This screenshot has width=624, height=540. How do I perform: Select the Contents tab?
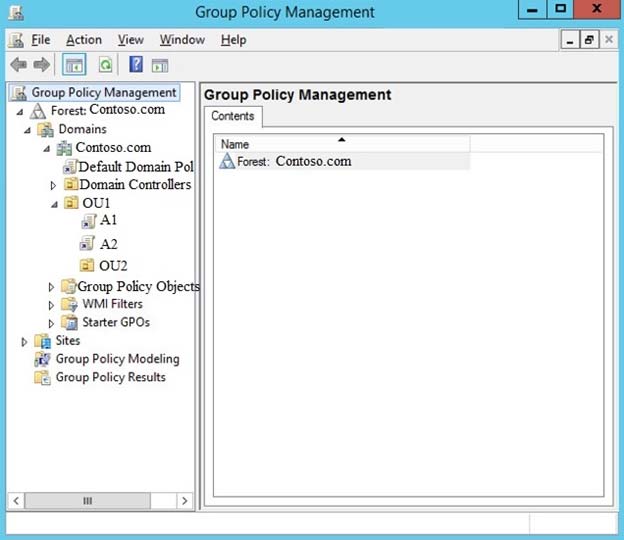pyautogui.click(x=233, y=116)
